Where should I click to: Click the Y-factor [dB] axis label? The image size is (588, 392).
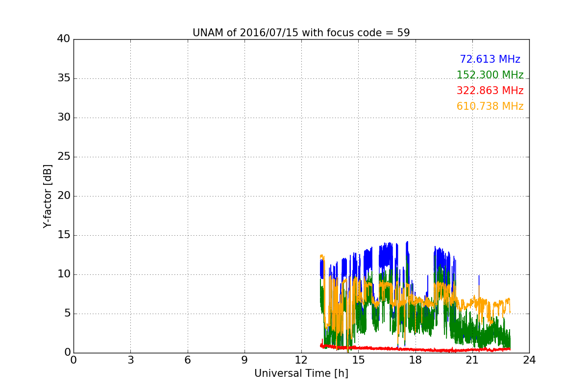[x=48, y=196]
